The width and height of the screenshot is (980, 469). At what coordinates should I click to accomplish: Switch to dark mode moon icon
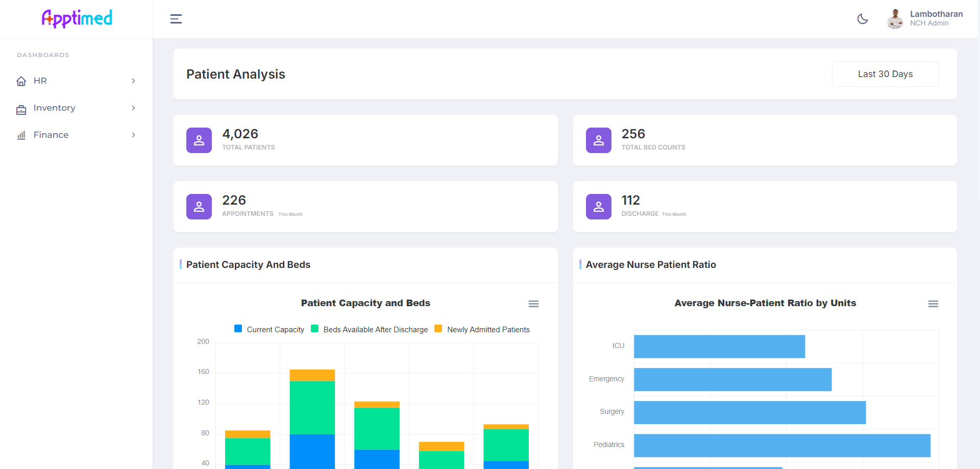tap(863, 19)
